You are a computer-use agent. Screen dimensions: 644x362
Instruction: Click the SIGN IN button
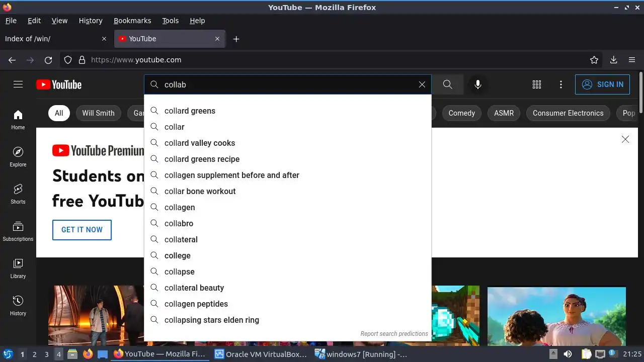pos(602,84)
